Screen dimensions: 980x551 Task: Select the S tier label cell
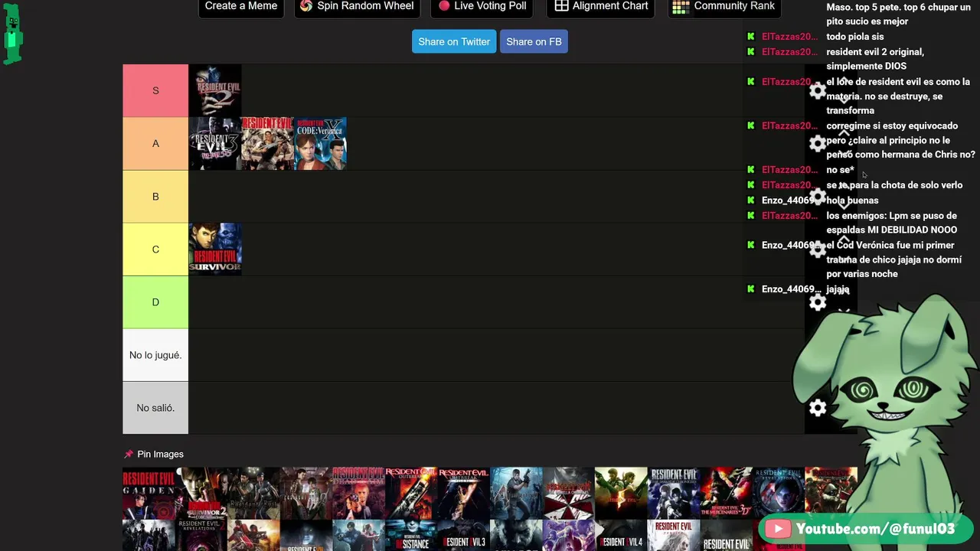point(155,90)
